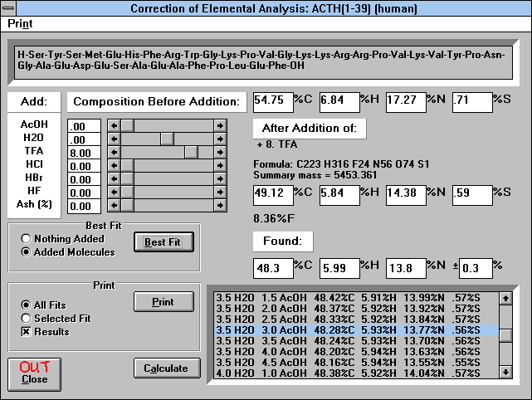This screenshot has width=532, height=400.
Task: Select fit row 3.5 H2O 4.5 AcOH
Action: (x=356, y=363)
